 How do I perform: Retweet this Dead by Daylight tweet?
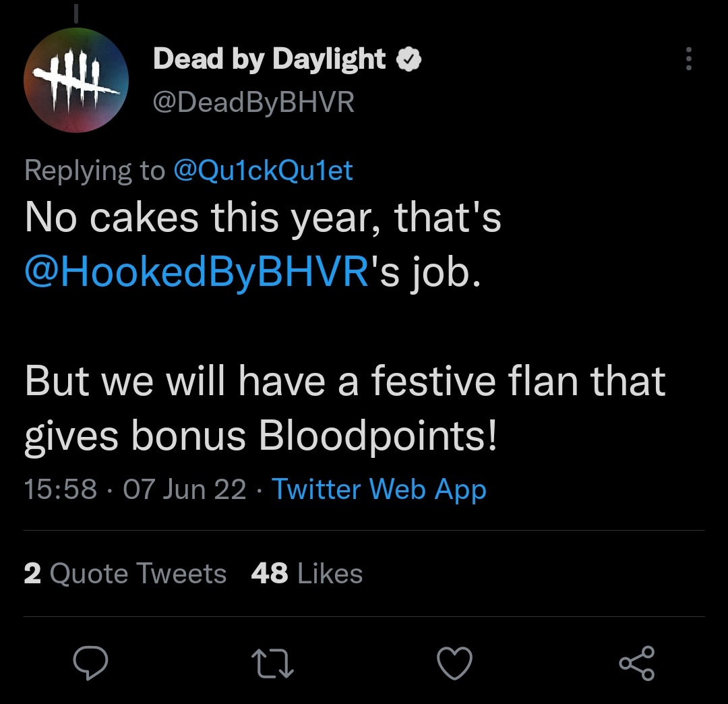[x=272, y=663]
